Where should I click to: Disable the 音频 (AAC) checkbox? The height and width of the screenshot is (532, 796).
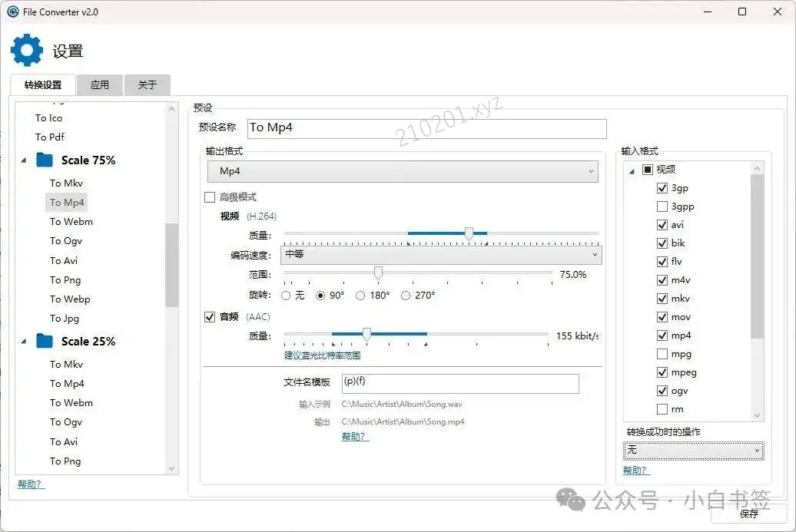click(210, 317)
